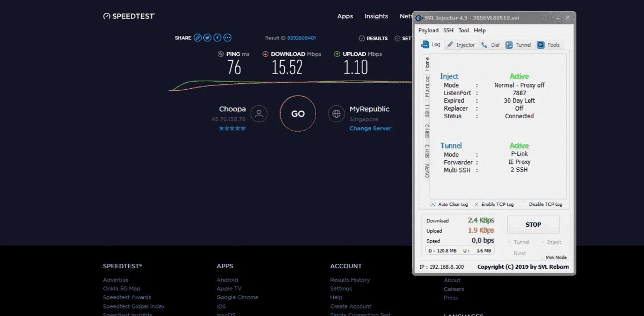Share result via Twitter icon

click(207, 38)
